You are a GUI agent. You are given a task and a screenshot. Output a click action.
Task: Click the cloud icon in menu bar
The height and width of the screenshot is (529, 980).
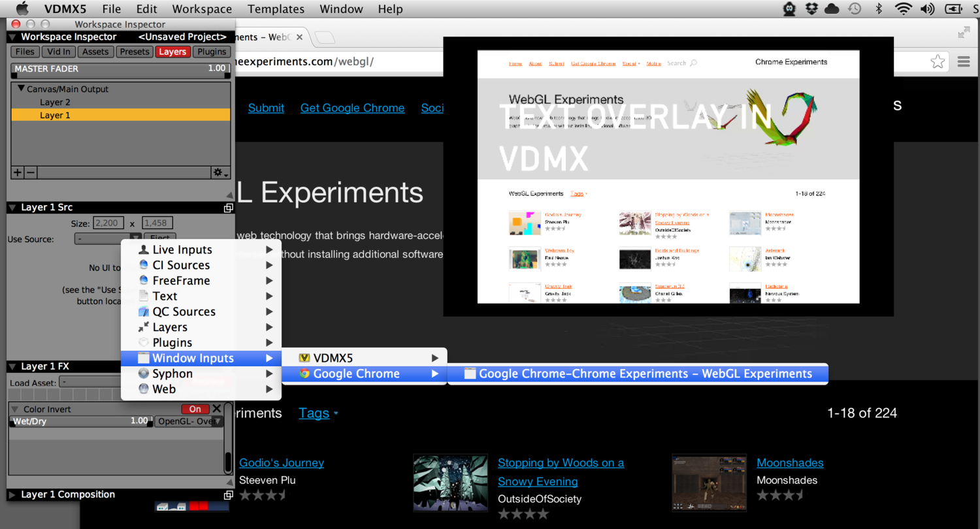(x=832, y=8)
